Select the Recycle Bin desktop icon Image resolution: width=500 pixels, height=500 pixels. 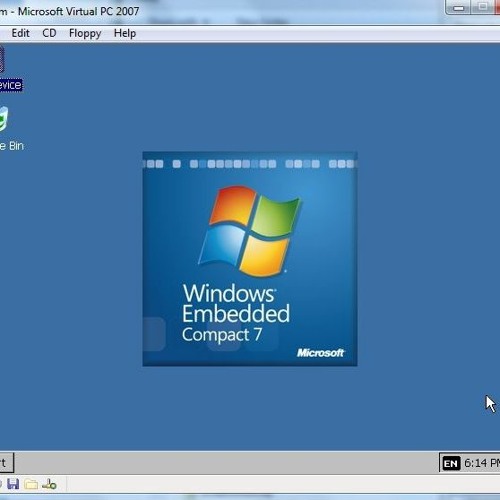click(x=3, y=118)
